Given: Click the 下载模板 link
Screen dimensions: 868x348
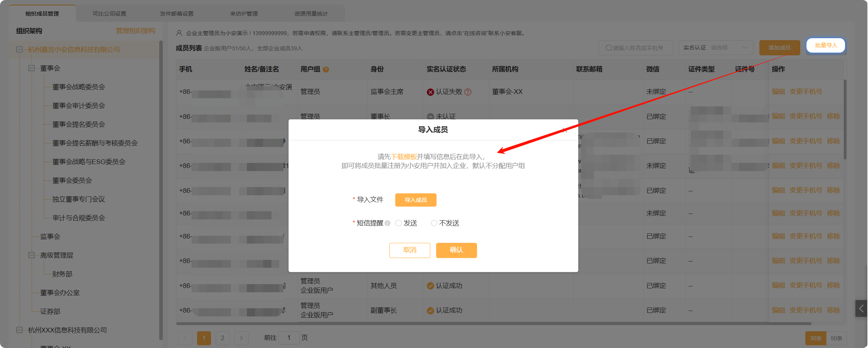Looking at the screenshot, I should point(404,157).
